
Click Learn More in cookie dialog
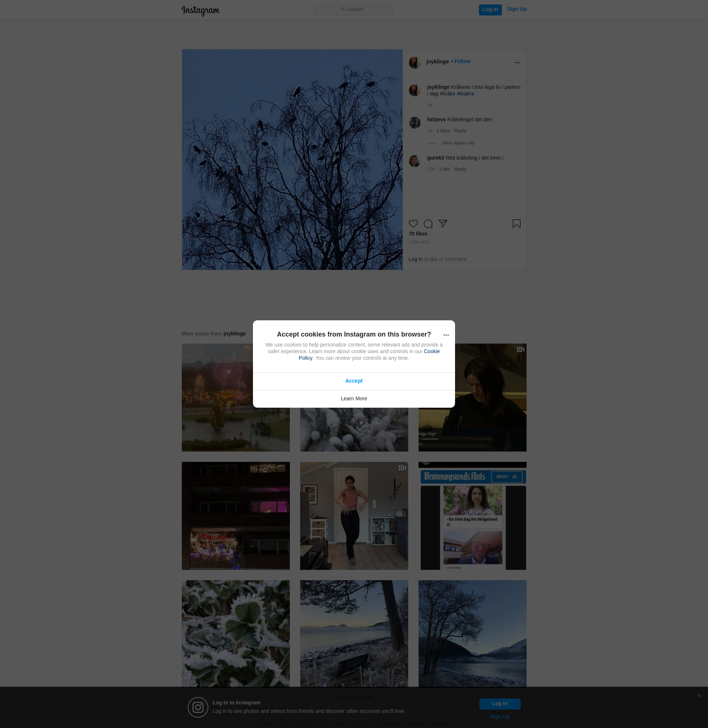click(354, 399)
